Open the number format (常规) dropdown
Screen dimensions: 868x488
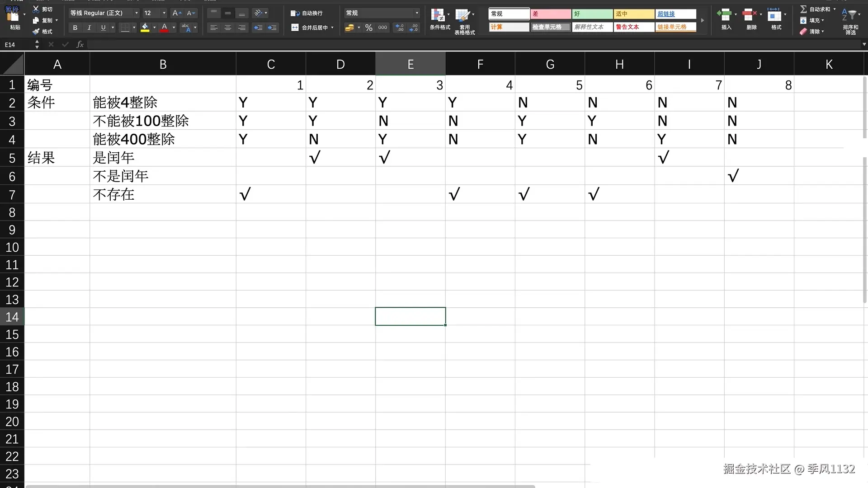(416, 13)
